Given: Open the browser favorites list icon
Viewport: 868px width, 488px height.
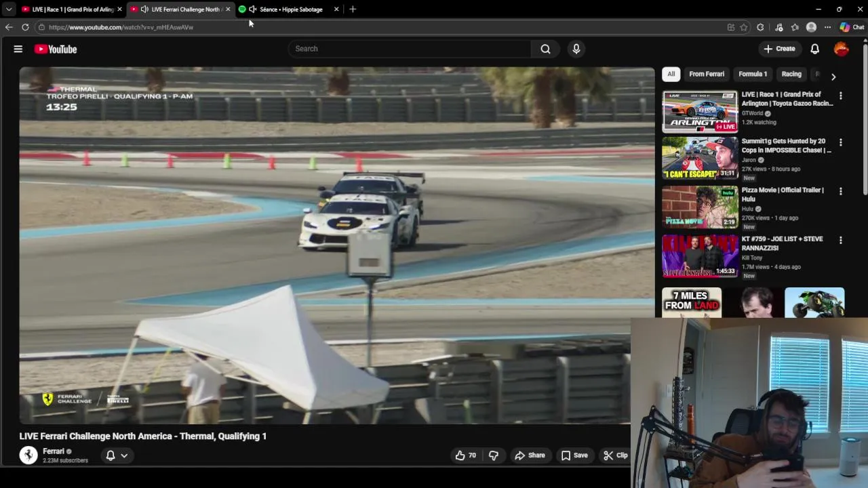Looking at the screenshot, I should point(795,27).
